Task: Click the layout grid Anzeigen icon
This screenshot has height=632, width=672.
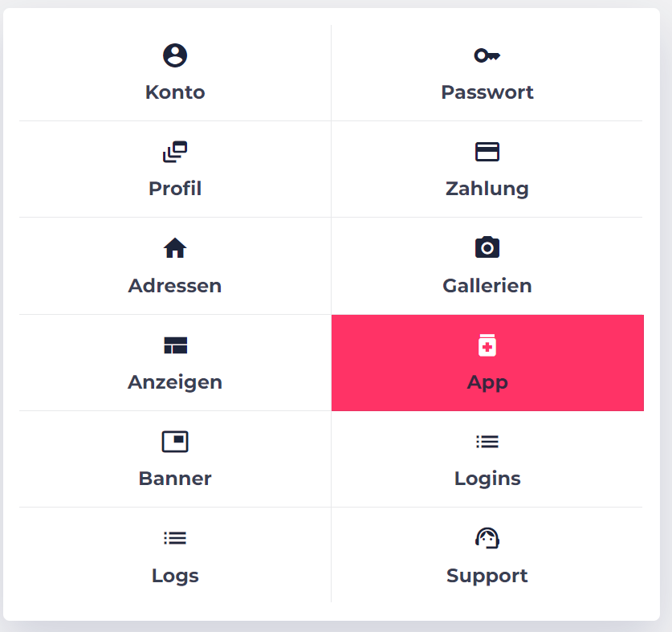Action: click(x=175, y=345)
